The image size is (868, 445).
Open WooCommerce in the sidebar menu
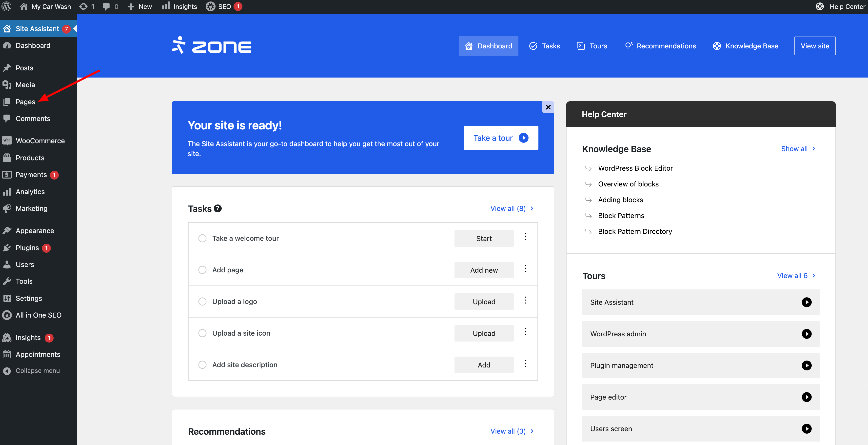click(40, 141)
